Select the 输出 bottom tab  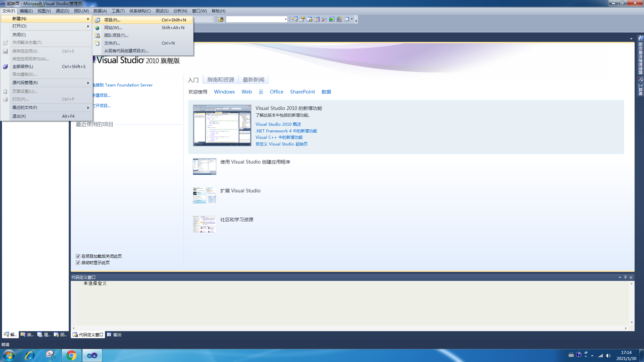114,335
